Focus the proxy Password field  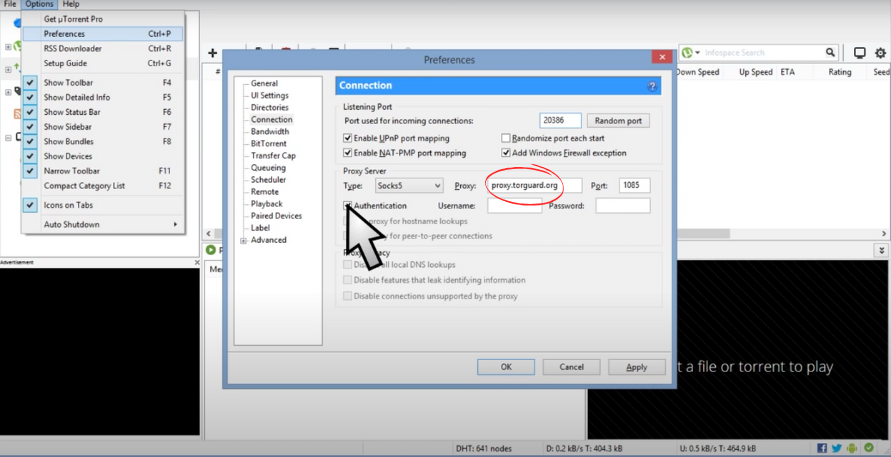point(623,206)
